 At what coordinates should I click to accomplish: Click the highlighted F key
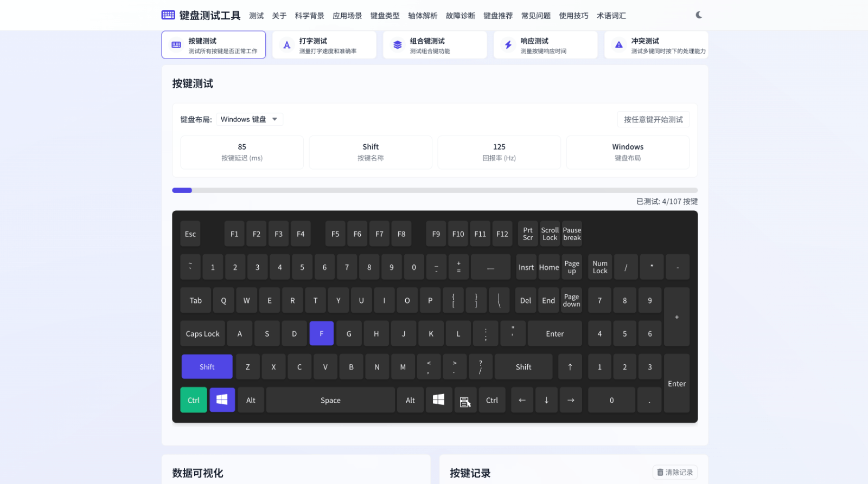pyautogui.click(x=321, y=333)
